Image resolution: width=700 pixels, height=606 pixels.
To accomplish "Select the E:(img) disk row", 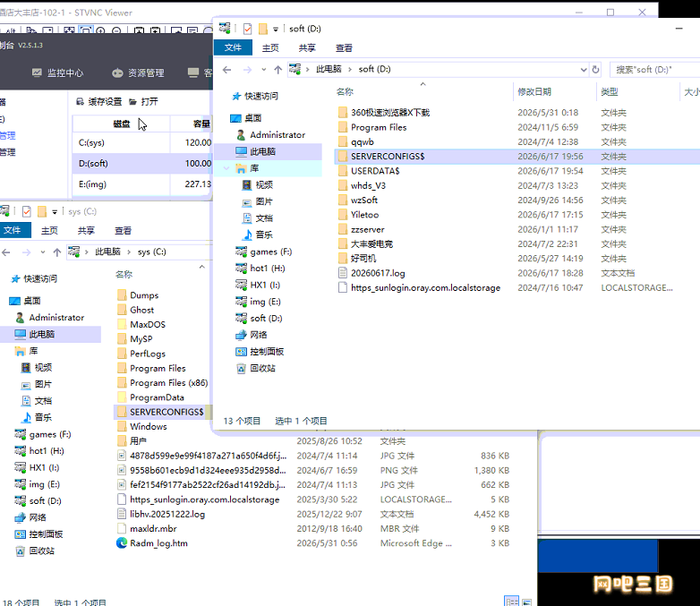I will coord(141,184).
